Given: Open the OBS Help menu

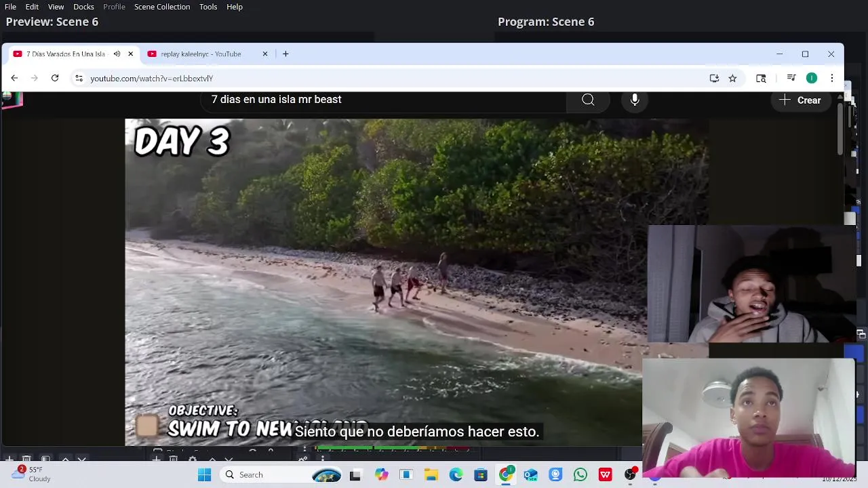Looking at the screenshot, I should [235, 7].
